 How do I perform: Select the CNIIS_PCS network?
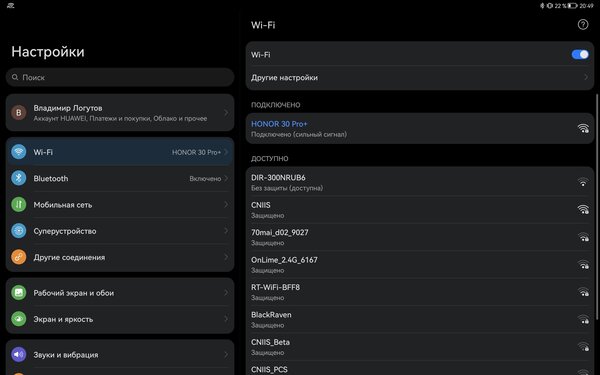(x=420, y=368)
